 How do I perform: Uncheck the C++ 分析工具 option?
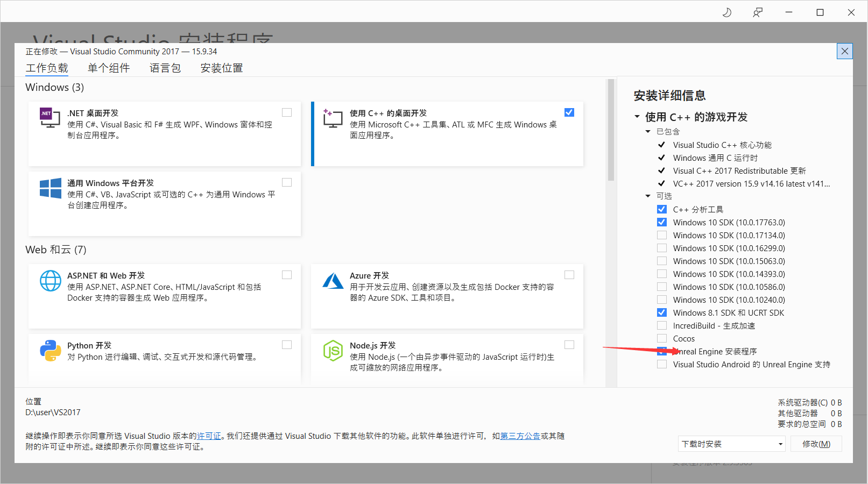tap(662, 209)
